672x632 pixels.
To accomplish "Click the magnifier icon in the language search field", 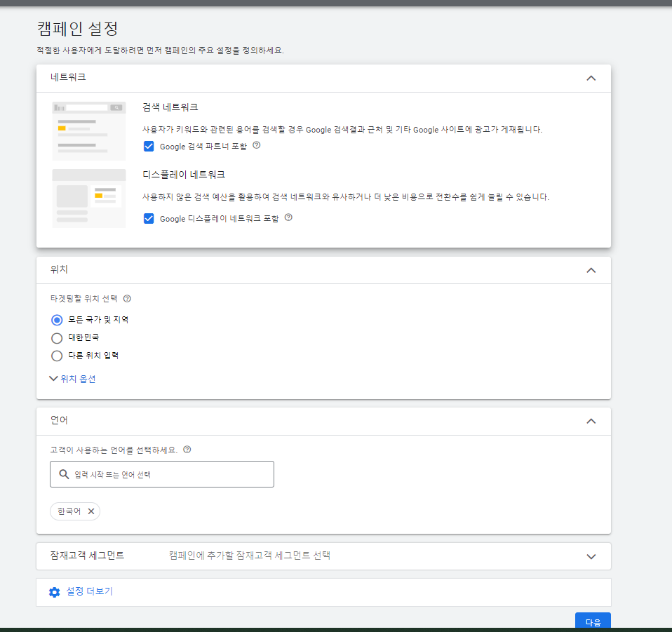I will (x=63, y=474).
